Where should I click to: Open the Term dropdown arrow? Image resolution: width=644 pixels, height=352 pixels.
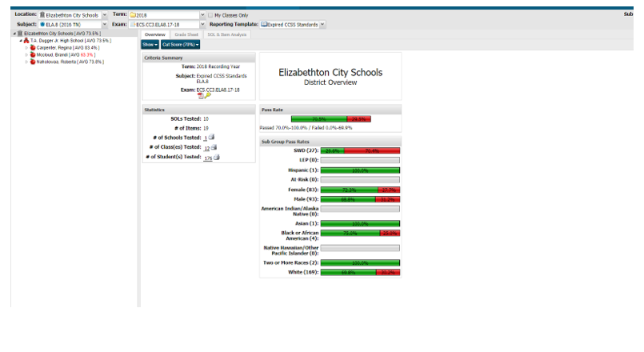point(202,14)
